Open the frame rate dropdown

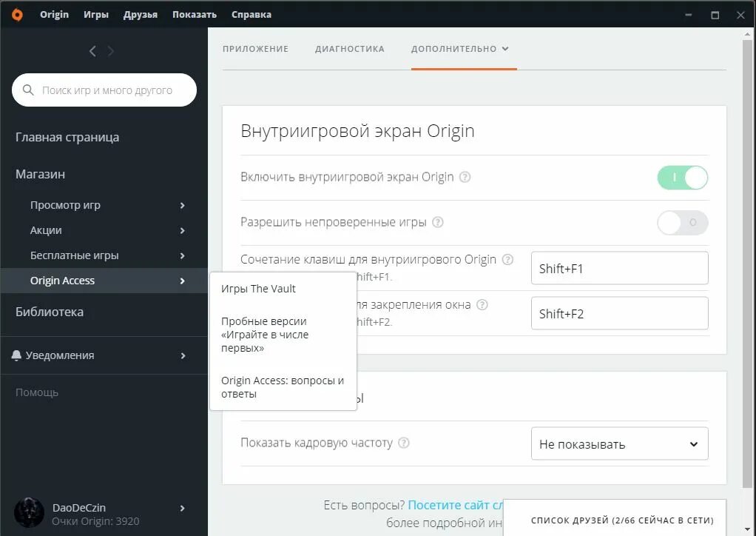point(620,444)
